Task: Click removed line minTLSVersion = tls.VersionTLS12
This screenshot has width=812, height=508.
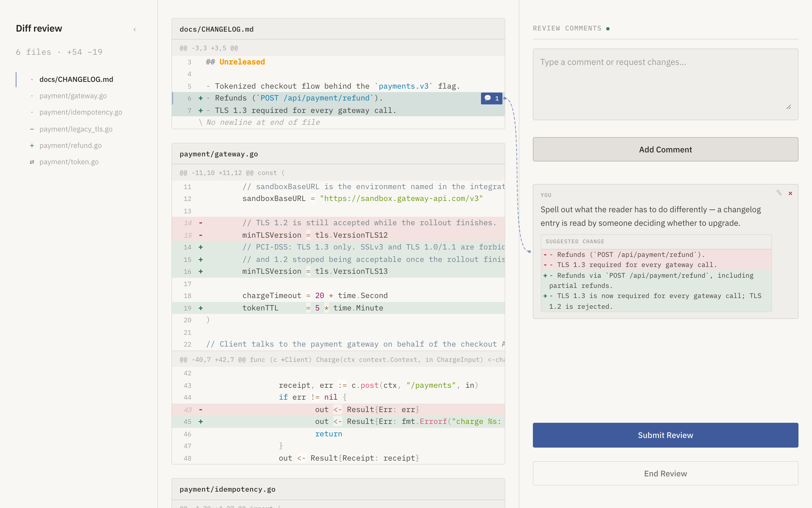Action: tap(338, 235)
